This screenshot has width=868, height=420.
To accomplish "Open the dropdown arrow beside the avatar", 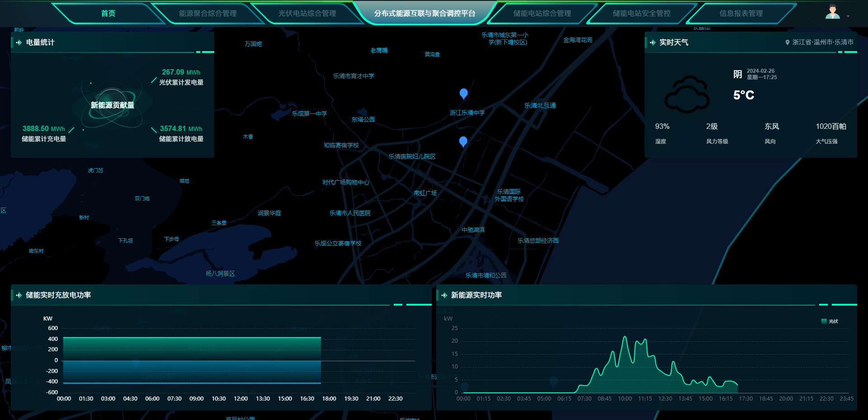I will (x=848, y=16).
